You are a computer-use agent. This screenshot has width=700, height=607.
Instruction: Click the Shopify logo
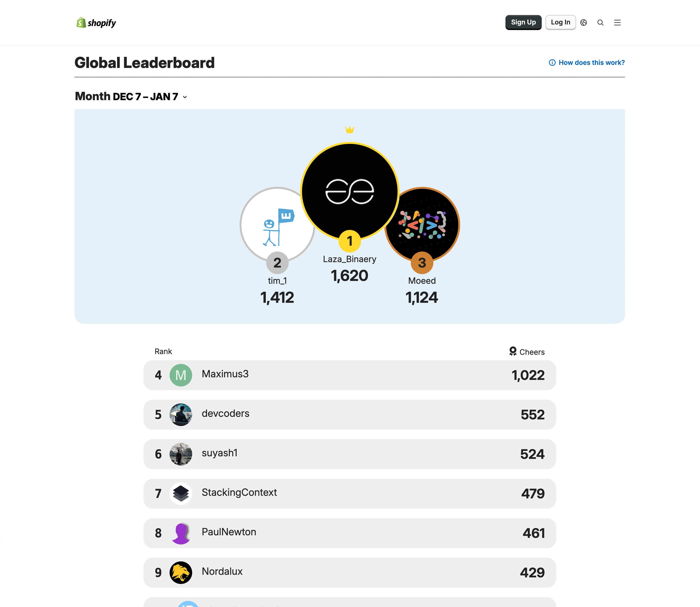click(96, 23)
